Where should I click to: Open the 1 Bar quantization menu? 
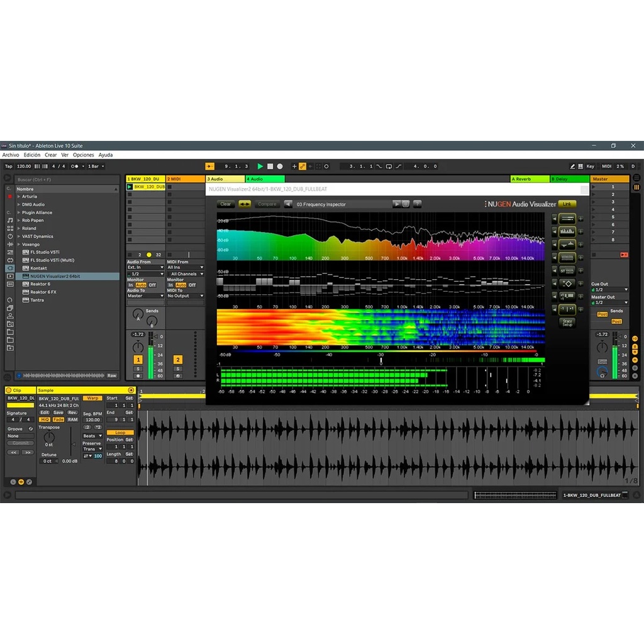(96, 166)
